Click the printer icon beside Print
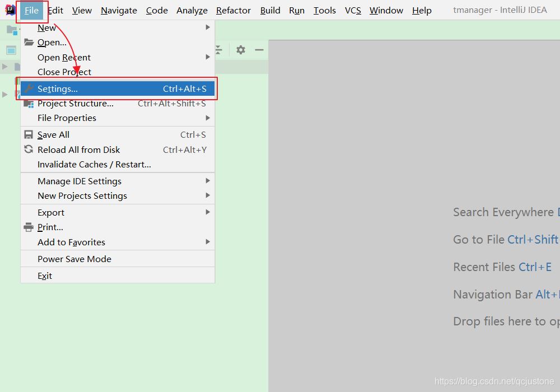560x392 pixels. (x=29, y=227)
